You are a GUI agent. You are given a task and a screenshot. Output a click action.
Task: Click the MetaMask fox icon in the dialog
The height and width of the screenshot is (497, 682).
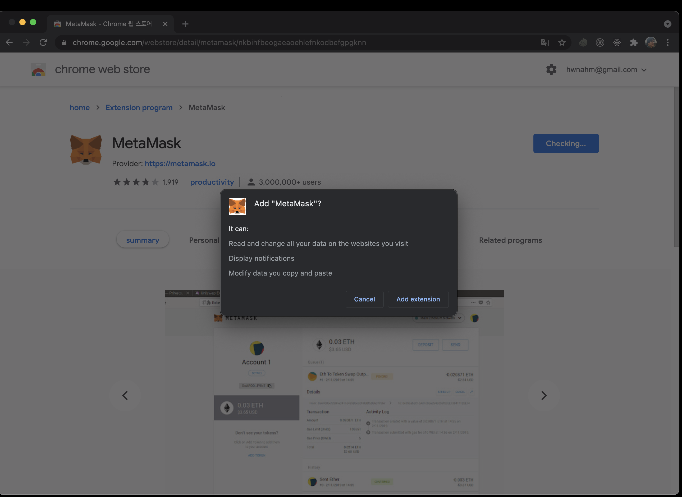(237, 207)
